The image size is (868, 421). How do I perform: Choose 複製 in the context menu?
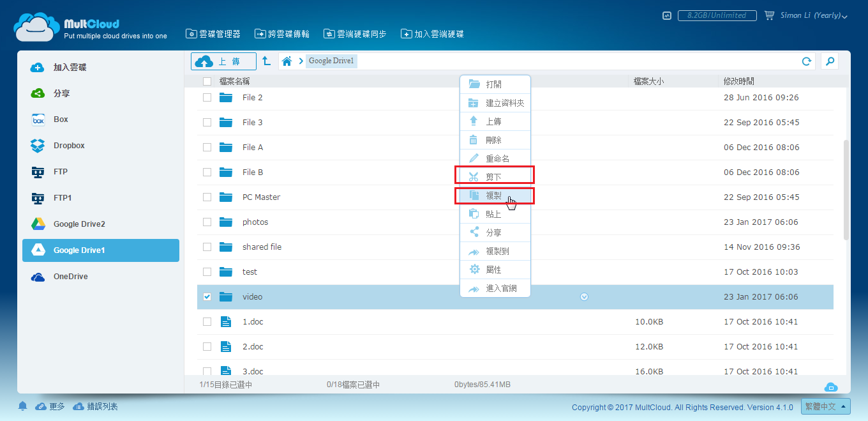click(495, 195)
